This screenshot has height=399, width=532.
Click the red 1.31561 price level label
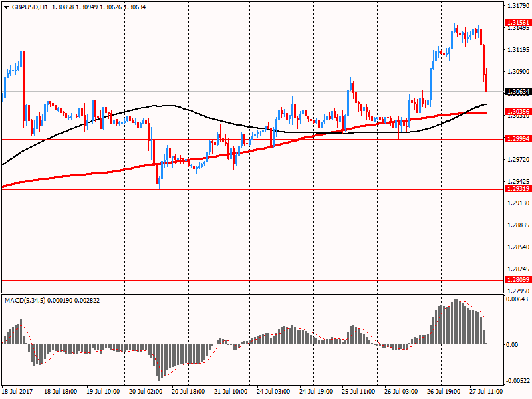coord(518,23)
